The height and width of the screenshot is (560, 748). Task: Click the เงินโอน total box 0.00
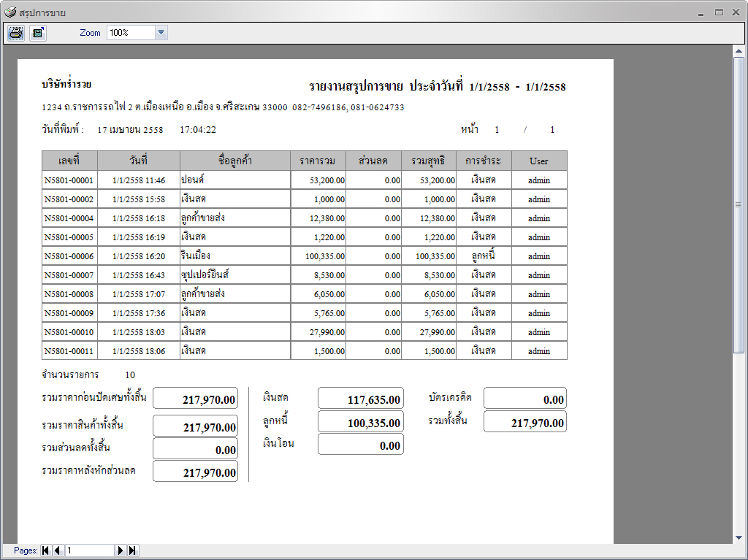[361, 444]
